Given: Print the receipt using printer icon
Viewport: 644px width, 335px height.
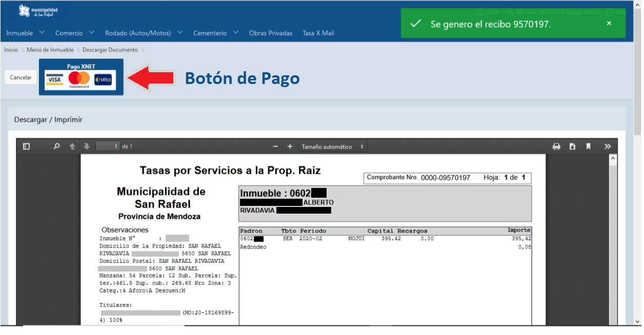Looking at the screenshot, I should (x=556, y=146).
